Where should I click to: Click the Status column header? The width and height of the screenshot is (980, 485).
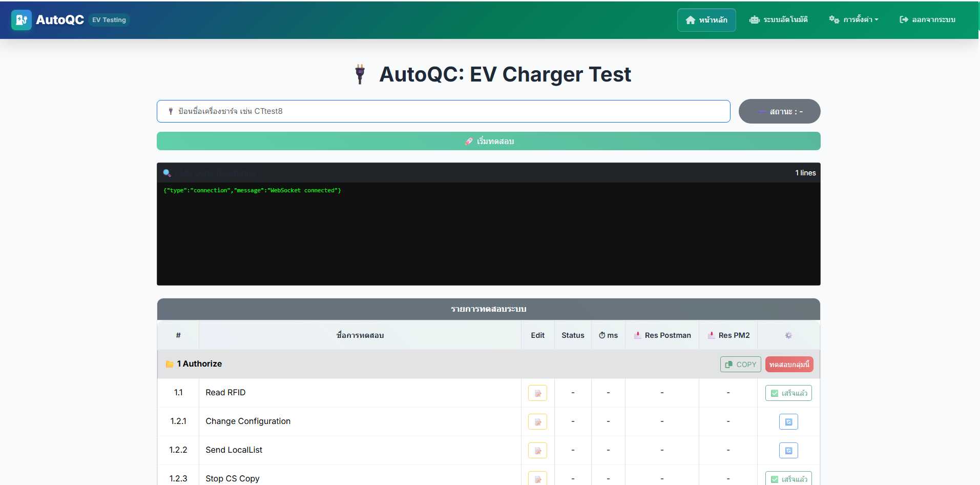click(573, 335)
